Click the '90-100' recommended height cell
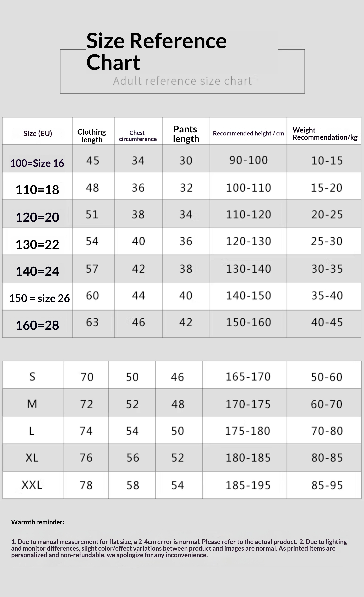This screenshot has width=364, height=597. (248, 160)
